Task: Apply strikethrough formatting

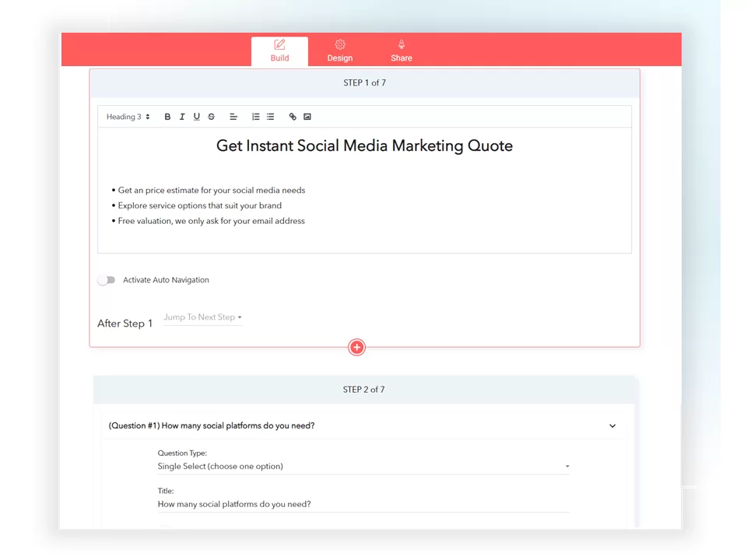Action: pos(211,117)
